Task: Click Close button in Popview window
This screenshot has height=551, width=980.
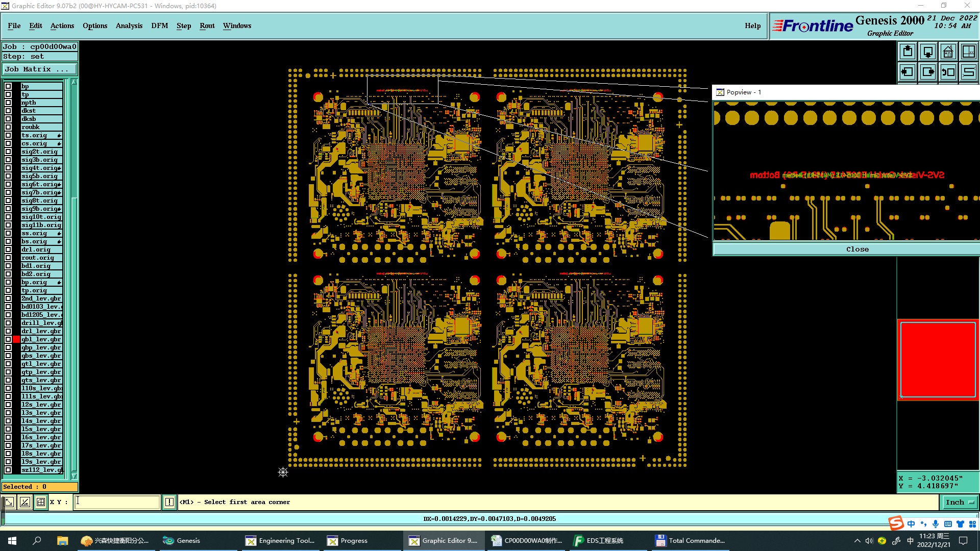Action: coord(857,249)
